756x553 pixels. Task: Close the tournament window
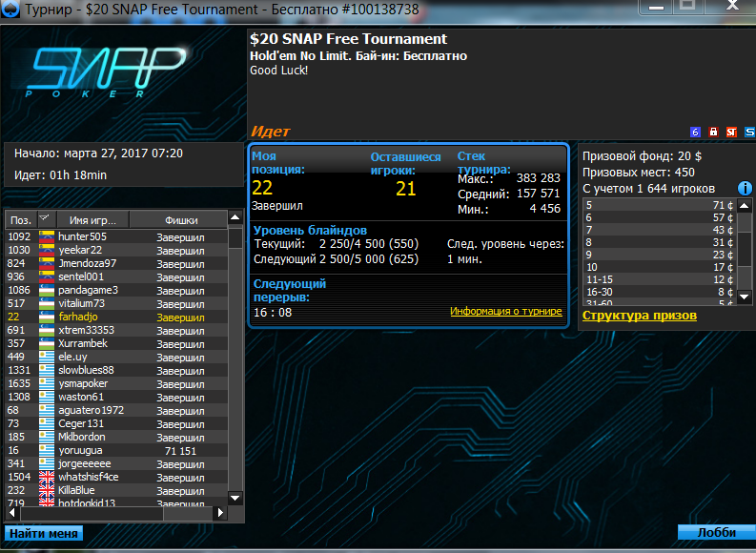(x=732, y=7)
